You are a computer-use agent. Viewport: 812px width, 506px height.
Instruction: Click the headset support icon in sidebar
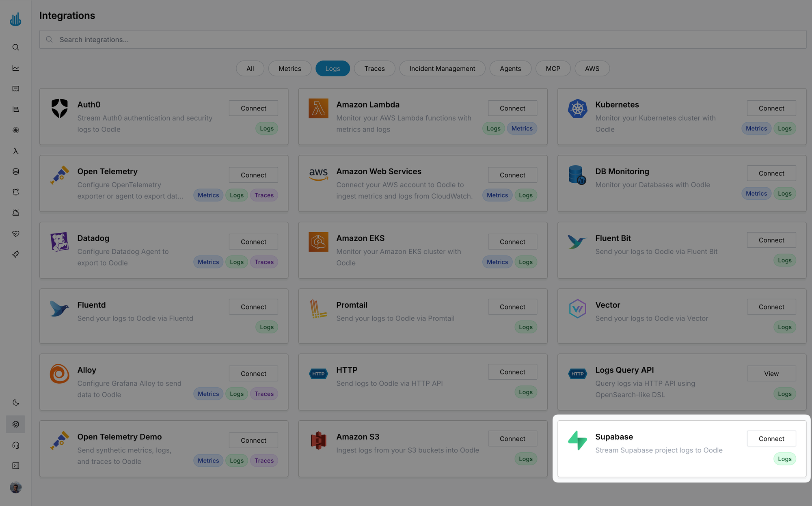tap(15, 445)
